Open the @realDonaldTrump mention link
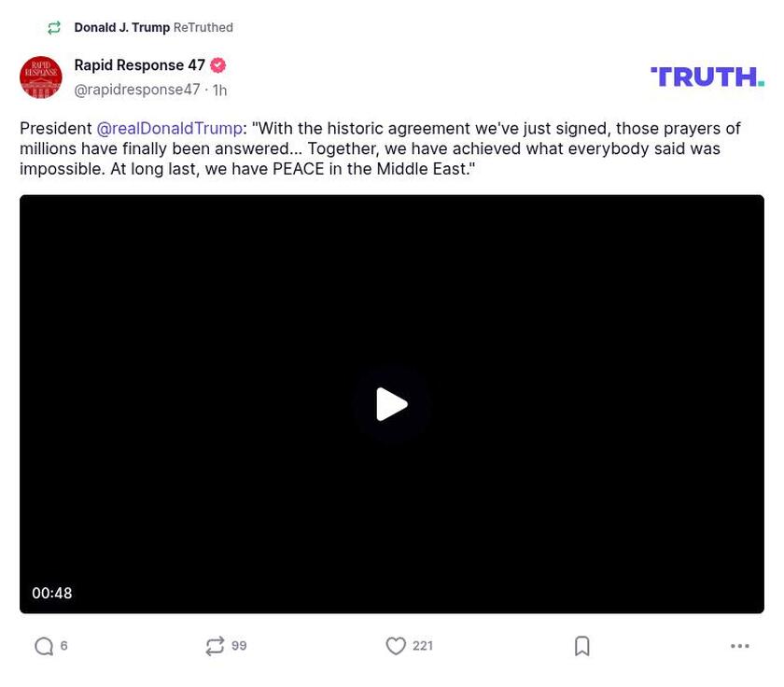This screenshot has height=687, width=784. click(169, 129)
